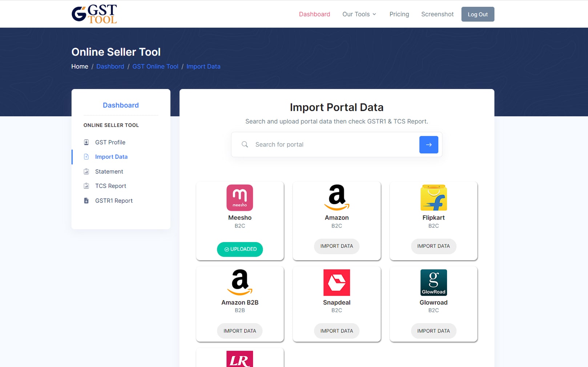Click the GST Tool logo
This screenshot has height=367, width=588.
click(x=94, y=13)
